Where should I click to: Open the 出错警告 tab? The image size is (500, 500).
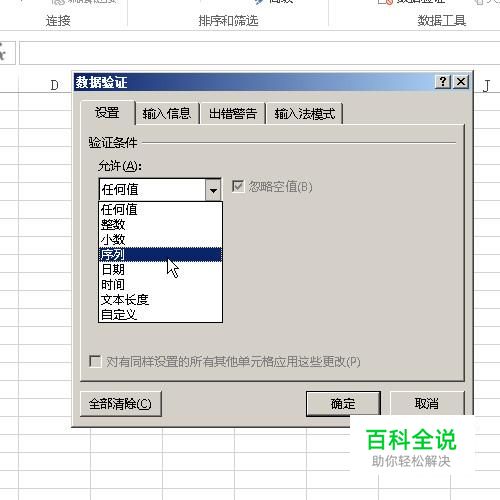tap(233, 114)
